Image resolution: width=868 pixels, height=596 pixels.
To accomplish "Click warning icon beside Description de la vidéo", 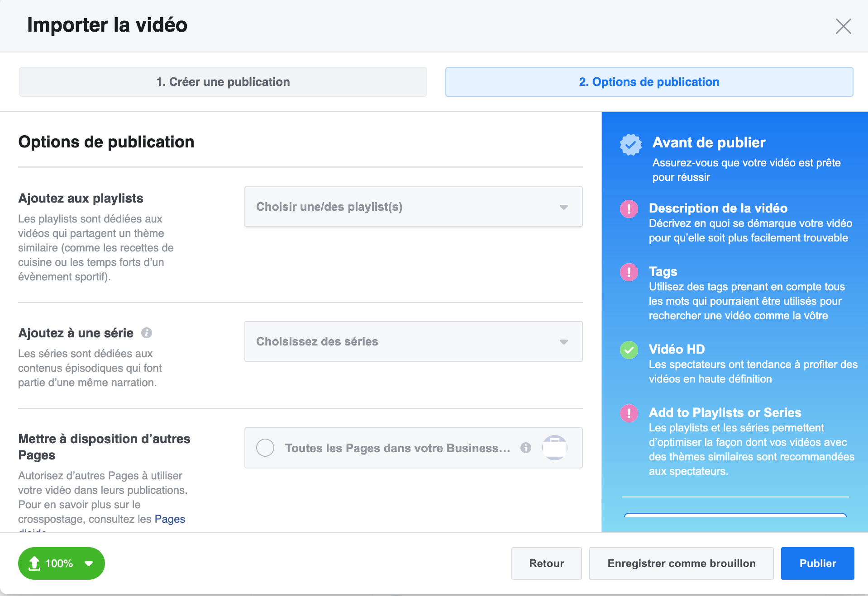I will pos(629,209).
